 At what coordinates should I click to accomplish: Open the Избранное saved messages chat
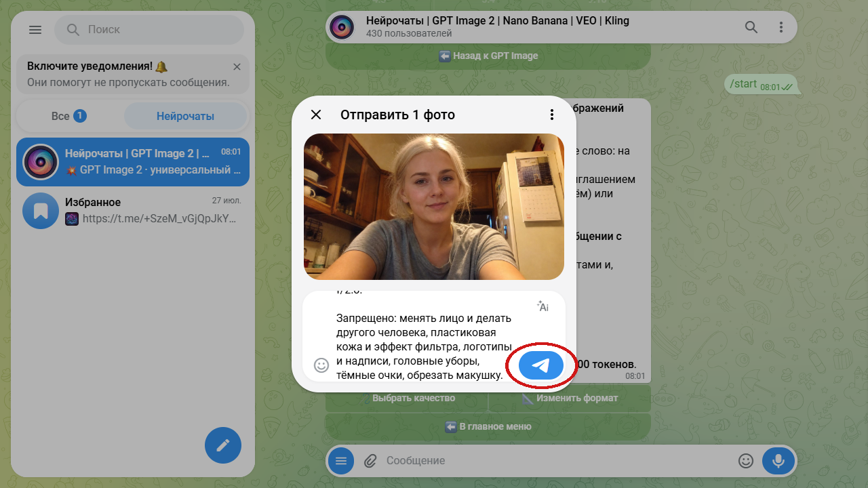(133, 211)
